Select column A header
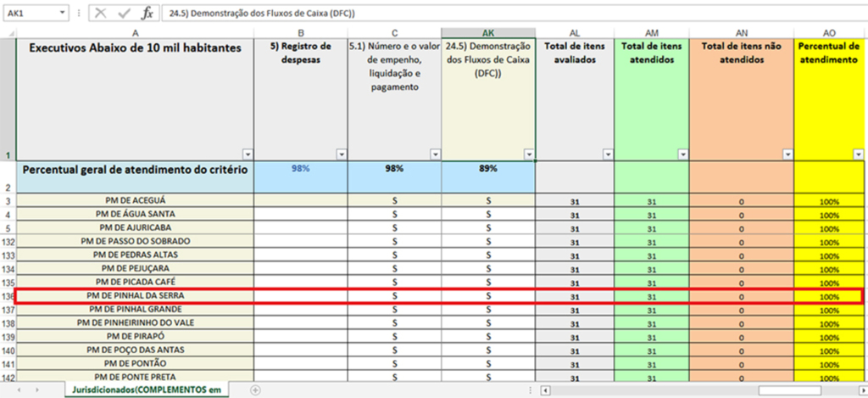 [x=135, y=33]
